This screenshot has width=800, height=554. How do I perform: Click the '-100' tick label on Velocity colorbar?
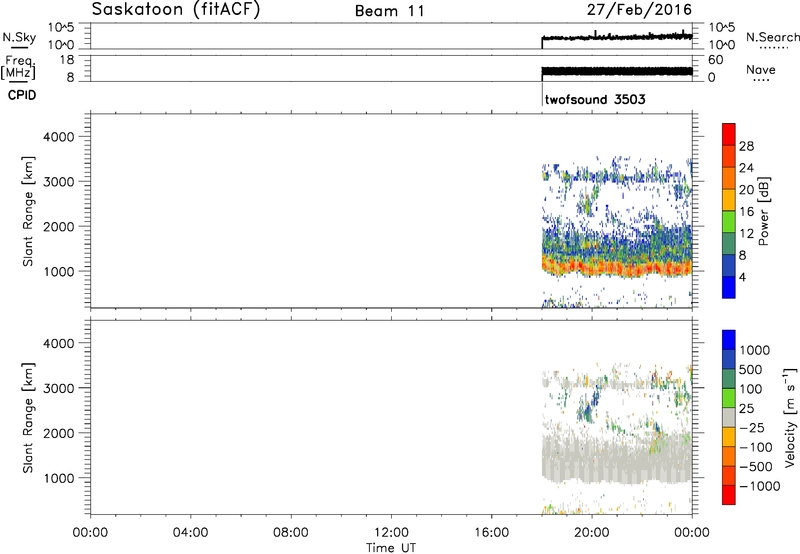click(756, 447)
